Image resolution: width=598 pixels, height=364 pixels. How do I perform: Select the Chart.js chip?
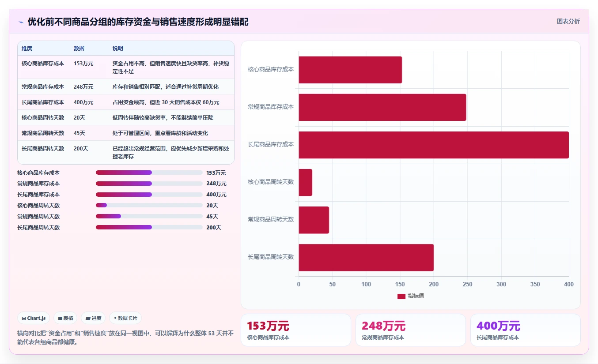click(x=34, y=318)
